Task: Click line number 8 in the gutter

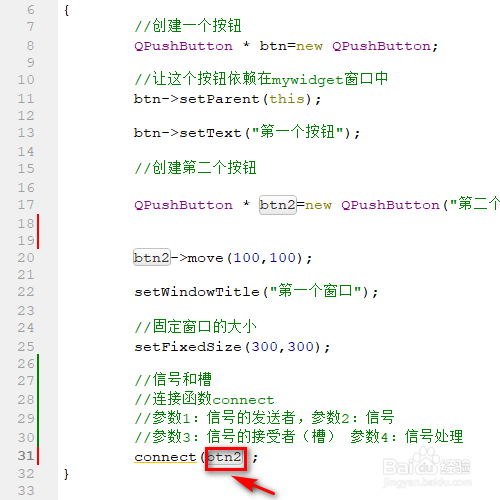Action: coord(30,45)
